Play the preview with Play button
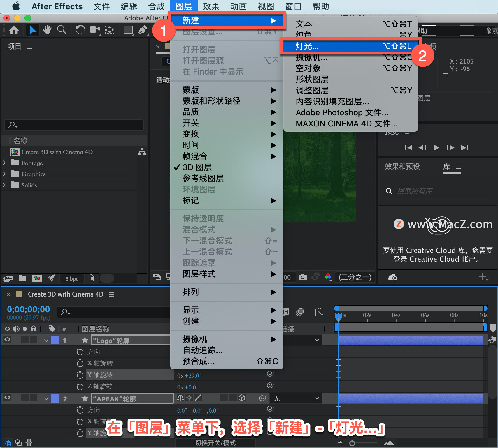498x448 pixels. [436, 148]
